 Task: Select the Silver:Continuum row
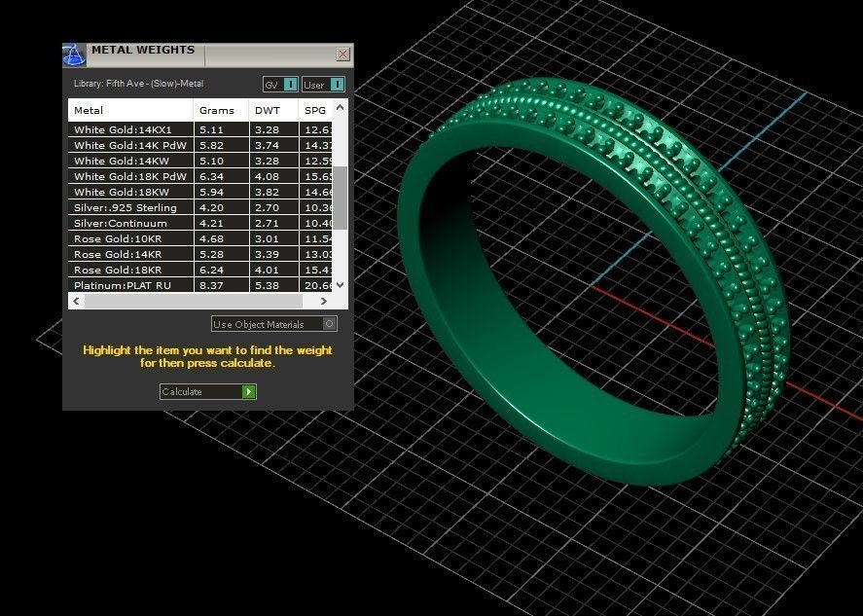coord(200,223)
